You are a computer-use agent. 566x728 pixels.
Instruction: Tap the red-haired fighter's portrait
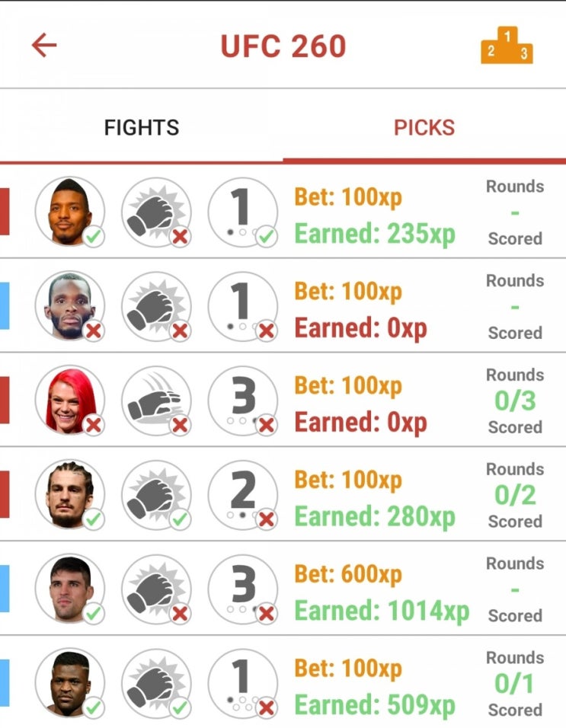(x=69, y=400)
